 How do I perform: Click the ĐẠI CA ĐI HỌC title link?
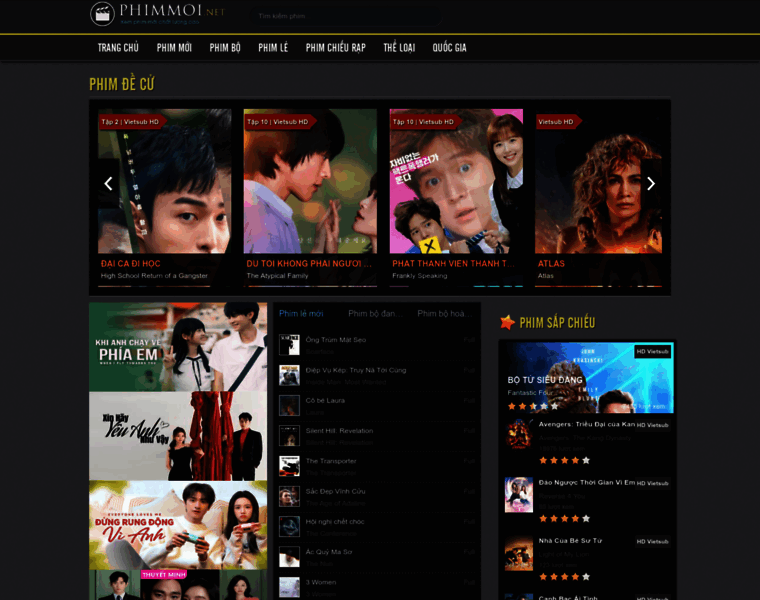130,264
